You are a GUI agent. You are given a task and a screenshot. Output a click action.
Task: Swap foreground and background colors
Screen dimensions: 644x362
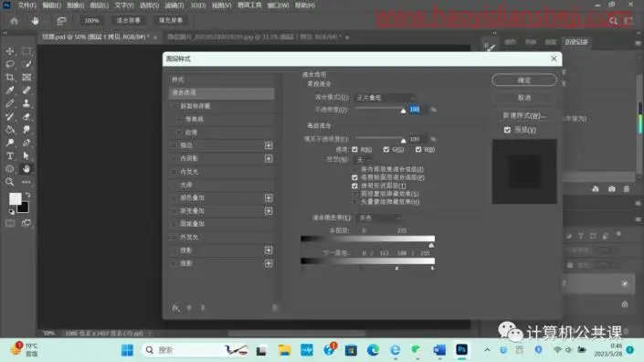click(28, 196)
